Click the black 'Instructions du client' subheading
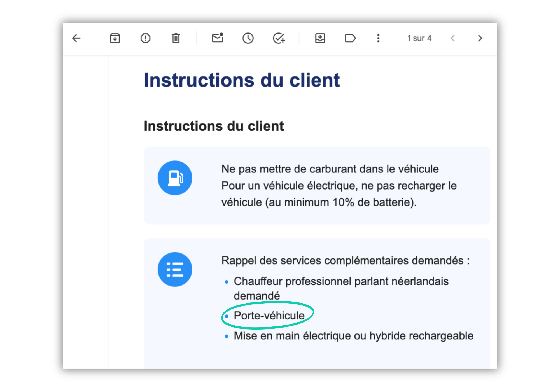Image resolution: width=560 pixels, height=392 pixels. pos(214,126)
